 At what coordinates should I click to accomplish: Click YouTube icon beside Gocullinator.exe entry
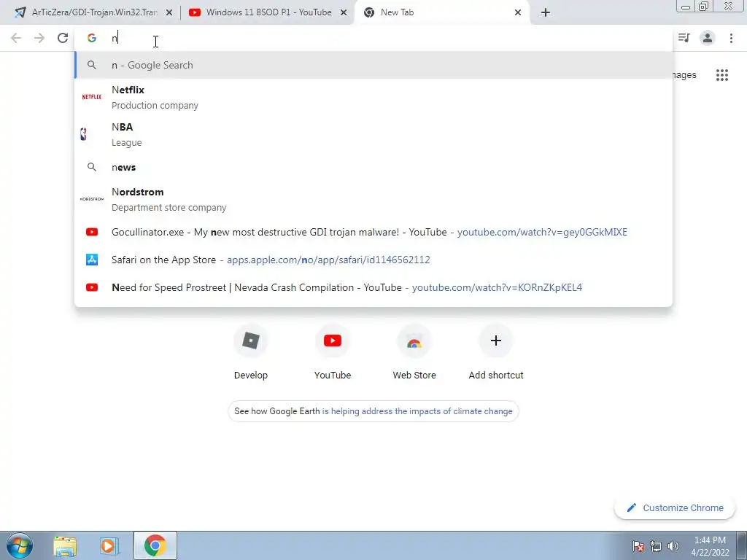pos(91,232)
